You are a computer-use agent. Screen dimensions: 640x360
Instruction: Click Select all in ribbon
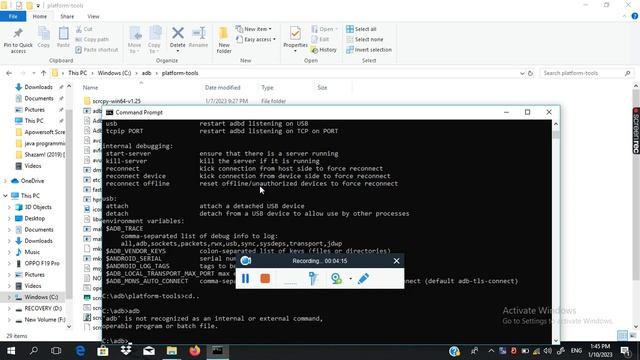tap(361, 29)
